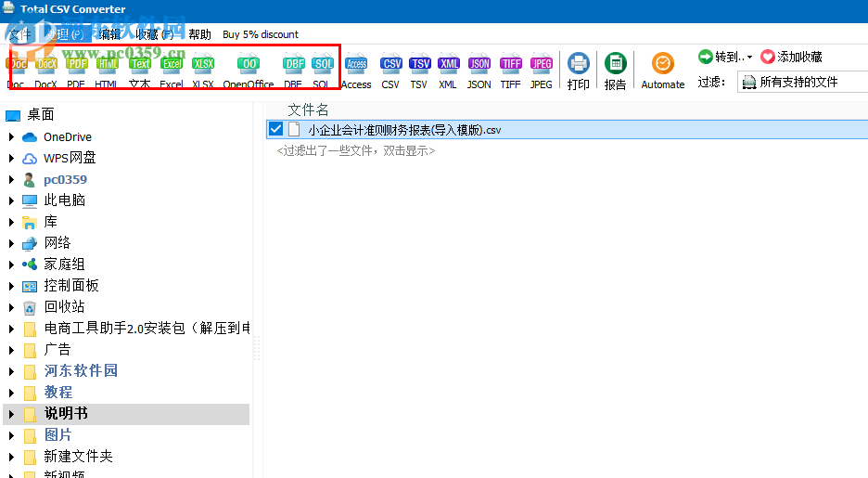Convert to OpenOffice format
The image size is (868, 478).
pyautogui.click(x=249, y=71)
